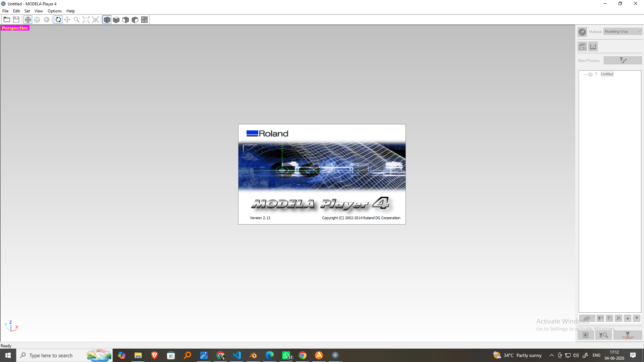Open the File menu
Viewport: 644px width, 362px height.
click(5, 11)
